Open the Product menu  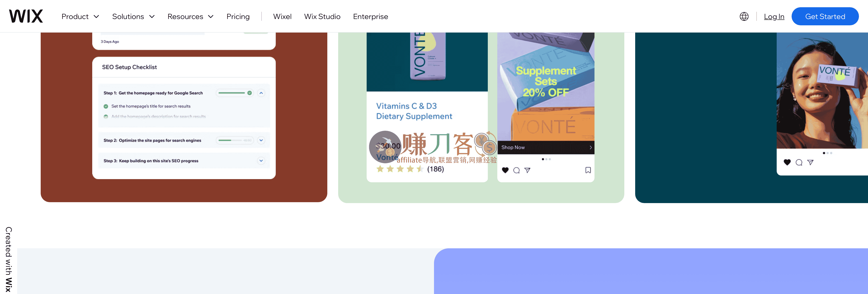(x=80, y=17)
